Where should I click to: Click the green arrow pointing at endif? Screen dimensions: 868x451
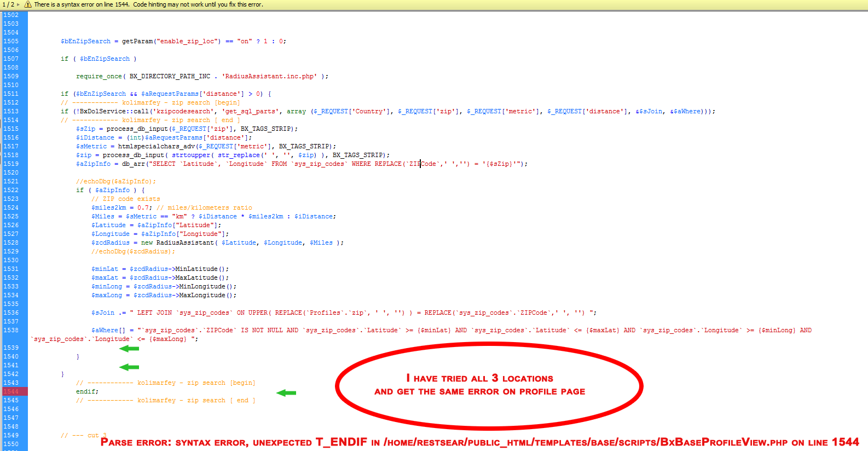(x=286, y=392)
